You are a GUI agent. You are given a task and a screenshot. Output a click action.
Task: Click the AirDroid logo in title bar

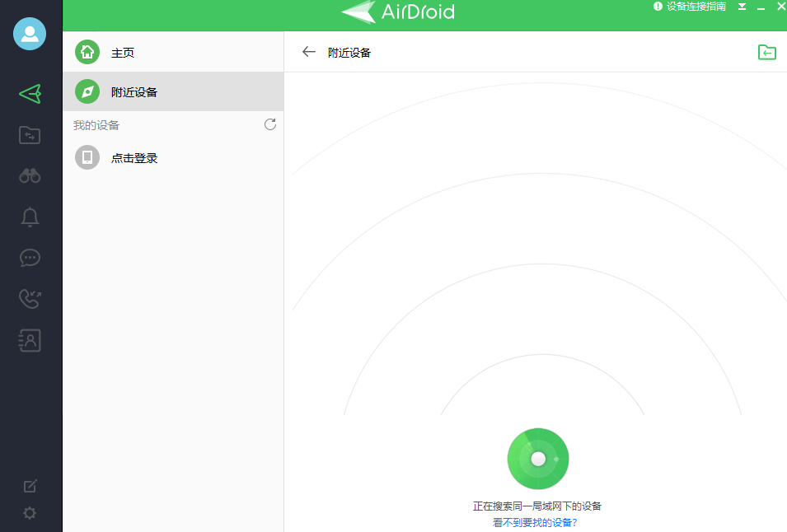pos(398,12)
